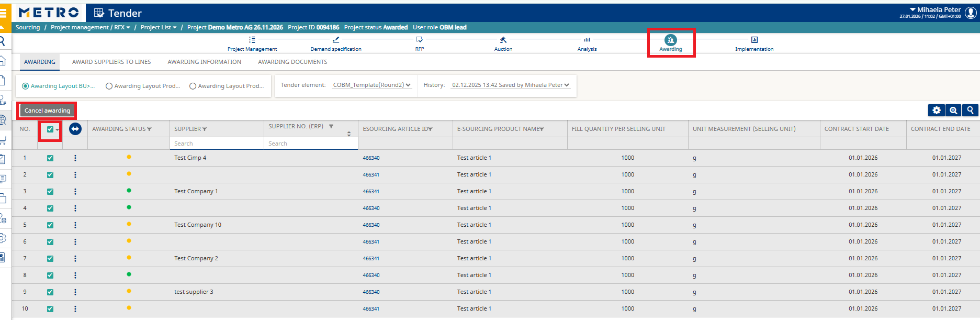Image resolution: width=980 pixels, height=320 pixels.
Task: Uncheck the row 1 checkbox
Action: point(50,158)
